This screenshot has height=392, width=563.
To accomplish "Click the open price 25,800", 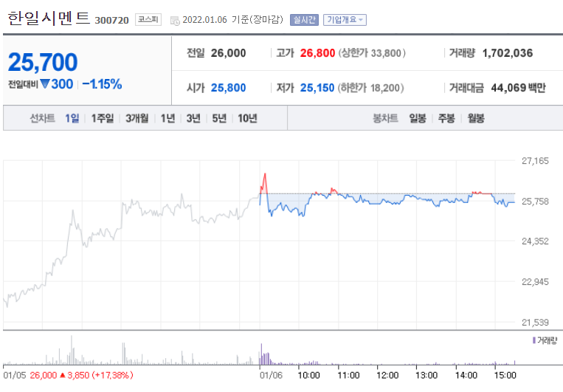I will pos(228,88).
